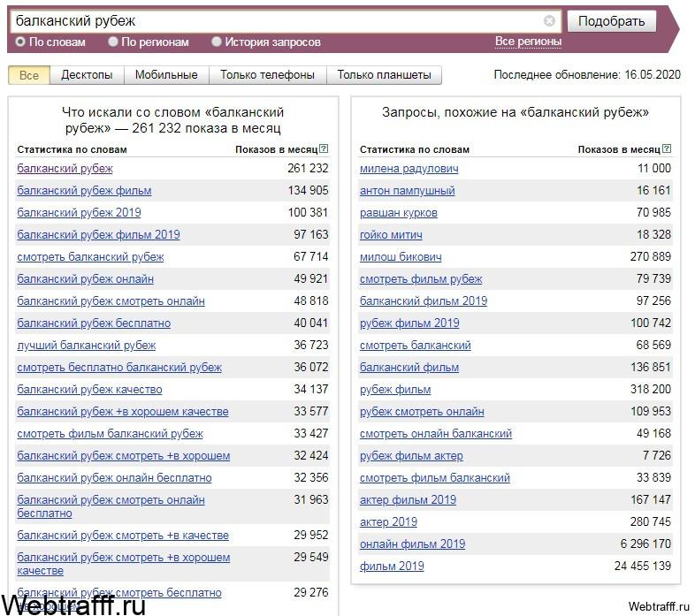
Task: Switch to the Только планшеты tab
Action: point(384,75)
